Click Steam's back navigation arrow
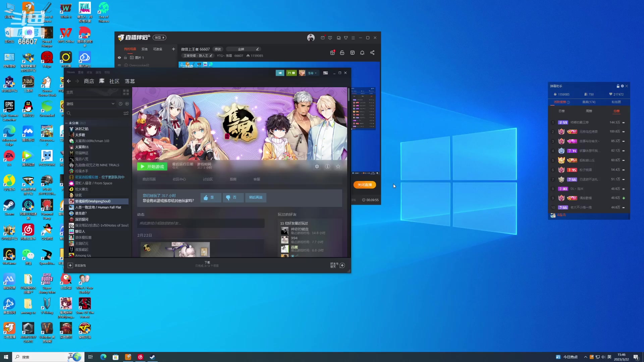 click(69, 81)
